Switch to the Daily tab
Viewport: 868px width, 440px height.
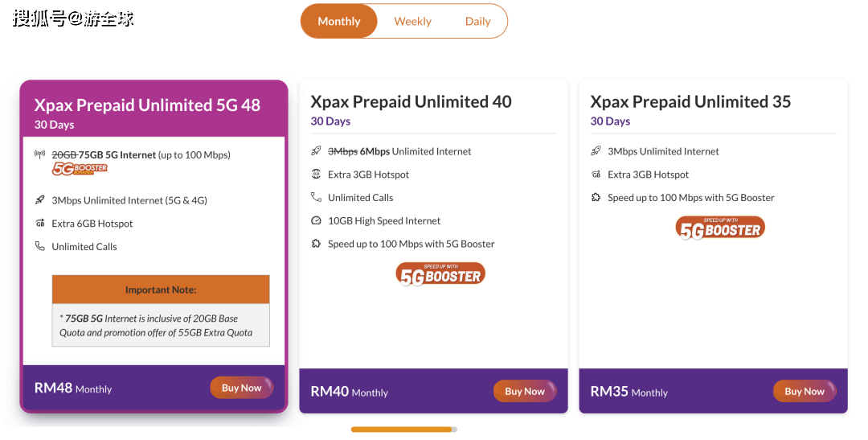[x=477, y=21]
